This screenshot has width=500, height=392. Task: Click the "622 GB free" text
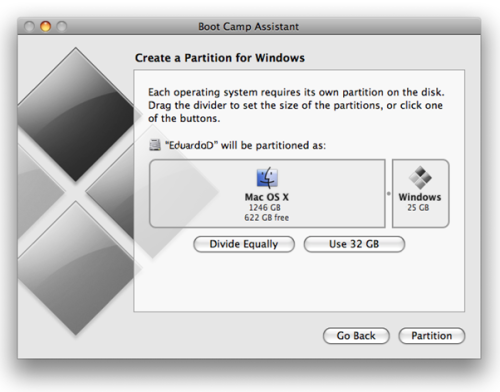pyautogui.click(x=267, y=218)
